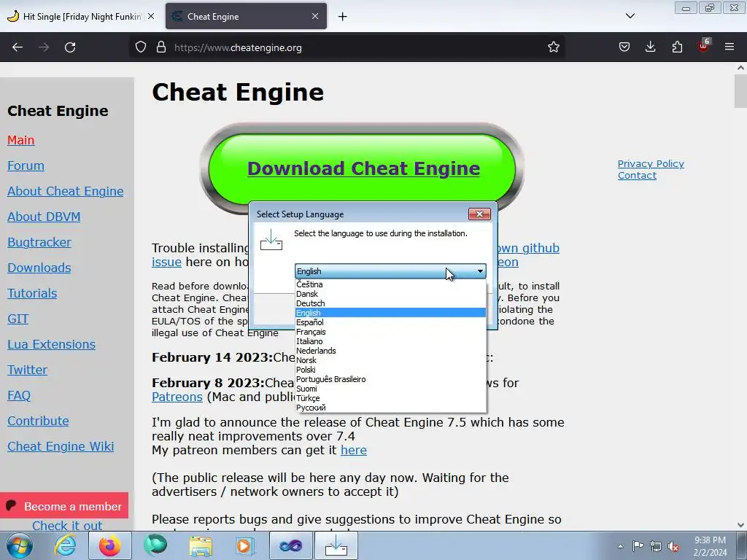Expand the list all tabs chevron
Screen dimensions: 747x560
[630, 16]
